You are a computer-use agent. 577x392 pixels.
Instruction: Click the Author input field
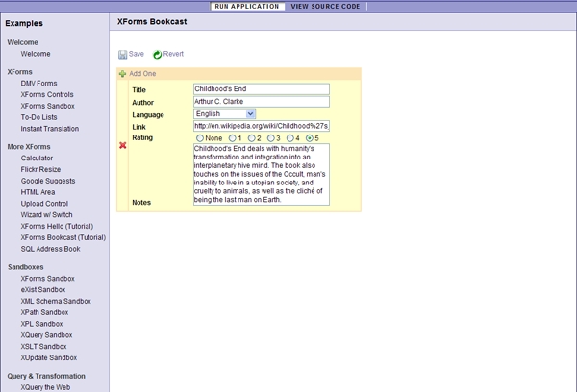[262, 102]
